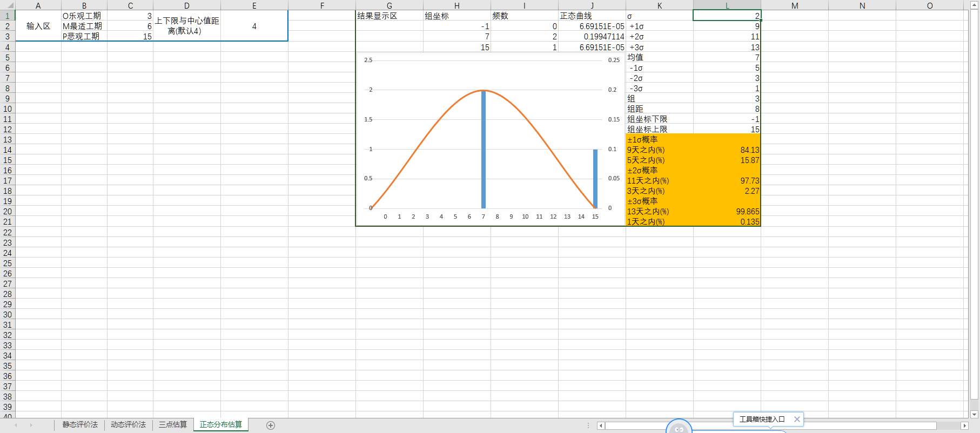Click the sheet tab scroll-left arrow
This screenshot has width=980, height=433.
(x=16, y=425)
